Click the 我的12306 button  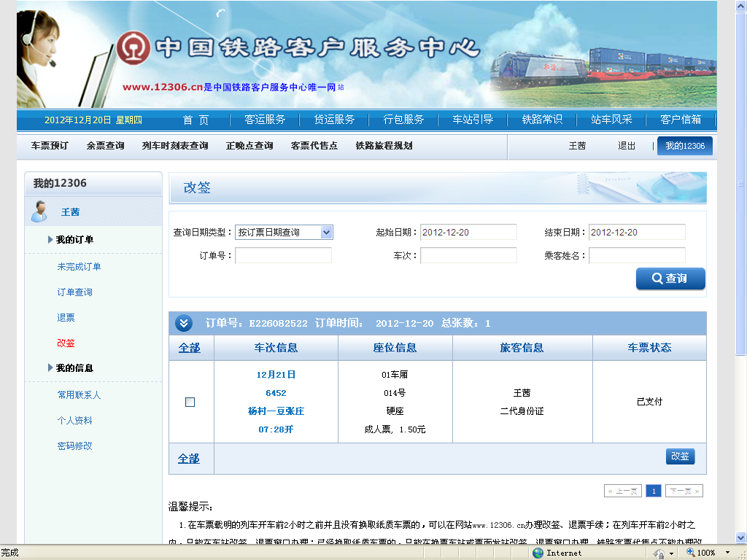coord(685,146)
